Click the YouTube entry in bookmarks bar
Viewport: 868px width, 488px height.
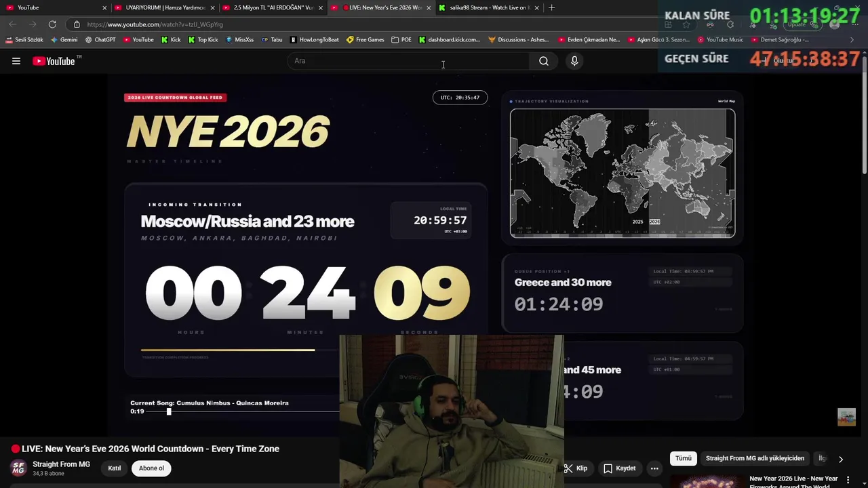point(138,40)
